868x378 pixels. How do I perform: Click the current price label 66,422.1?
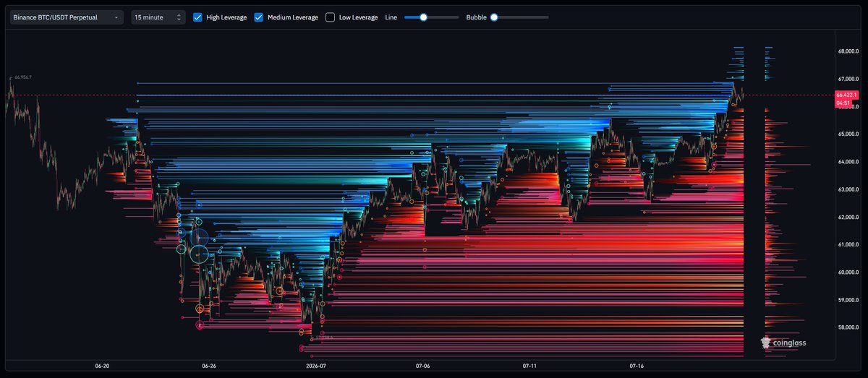click(x=846, y=95)
